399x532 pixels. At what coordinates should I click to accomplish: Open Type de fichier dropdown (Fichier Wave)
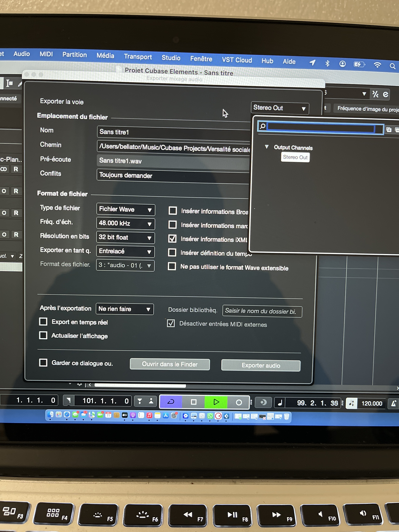[125, 209]
